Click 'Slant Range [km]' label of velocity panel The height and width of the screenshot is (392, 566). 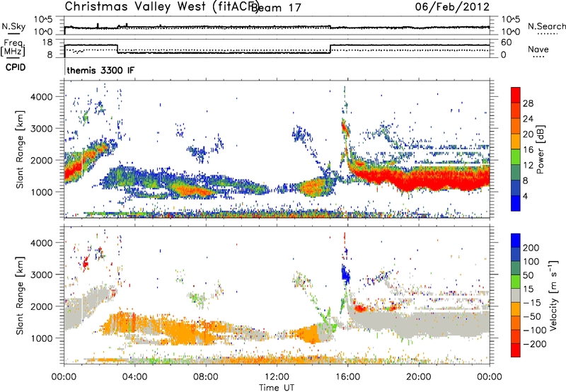pos(20,296)
